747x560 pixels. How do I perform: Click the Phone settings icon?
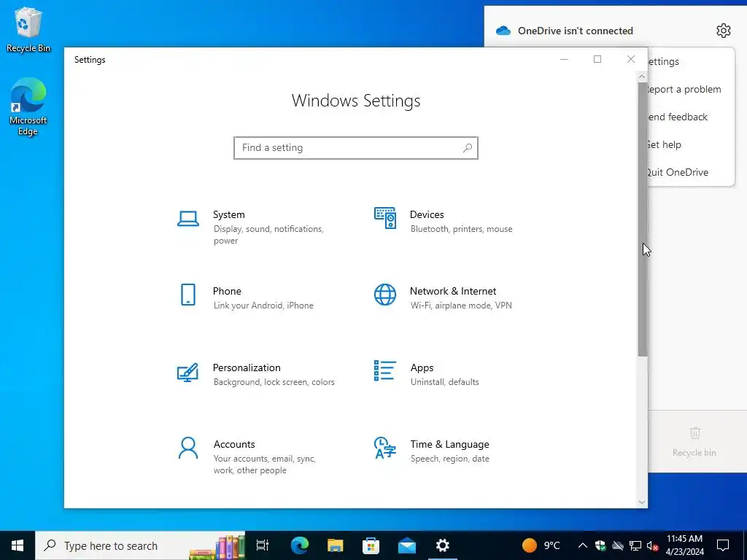[x=188, y=295]
